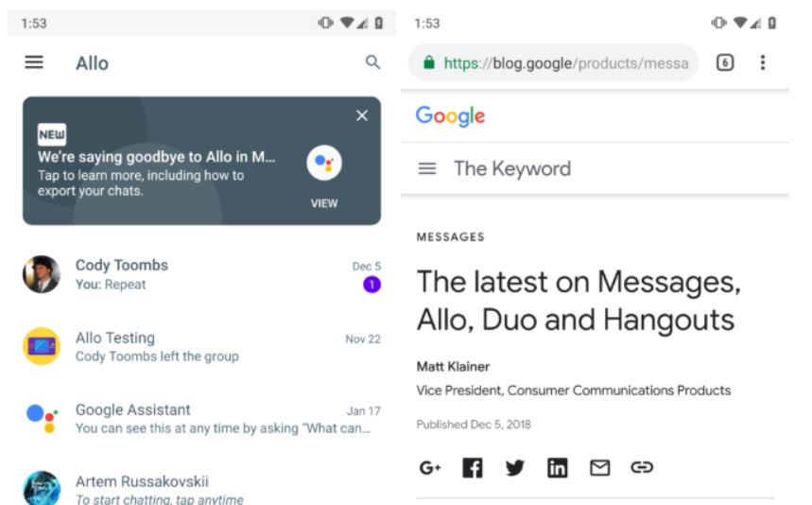Open the Allo hamburger navigation menu
The image size is (812, 505).
coord(34,62)
